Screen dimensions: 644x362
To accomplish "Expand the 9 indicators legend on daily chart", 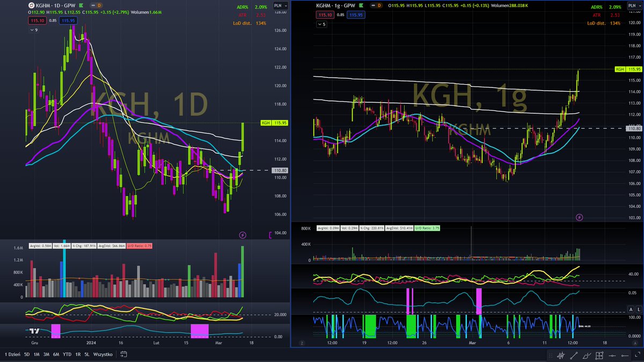I will (33, 30).
